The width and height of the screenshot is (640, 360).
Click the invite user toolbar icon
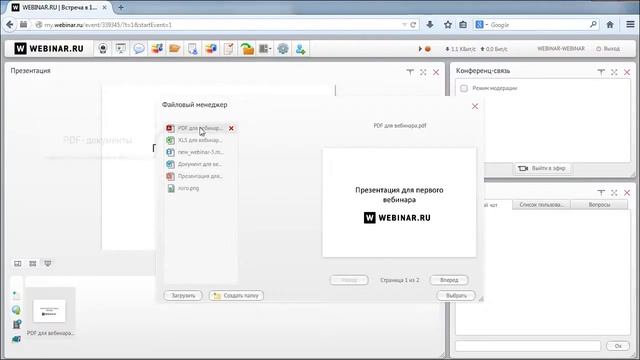[x=300, y=49]
